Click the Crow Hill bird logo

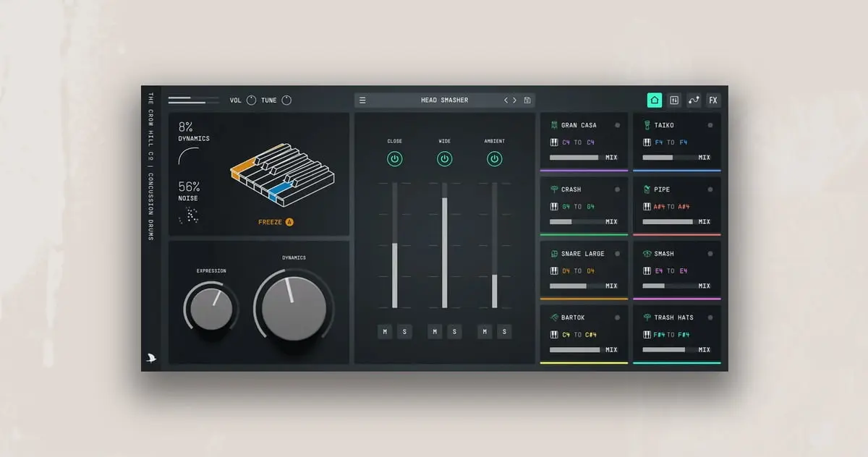coord(151,357)
